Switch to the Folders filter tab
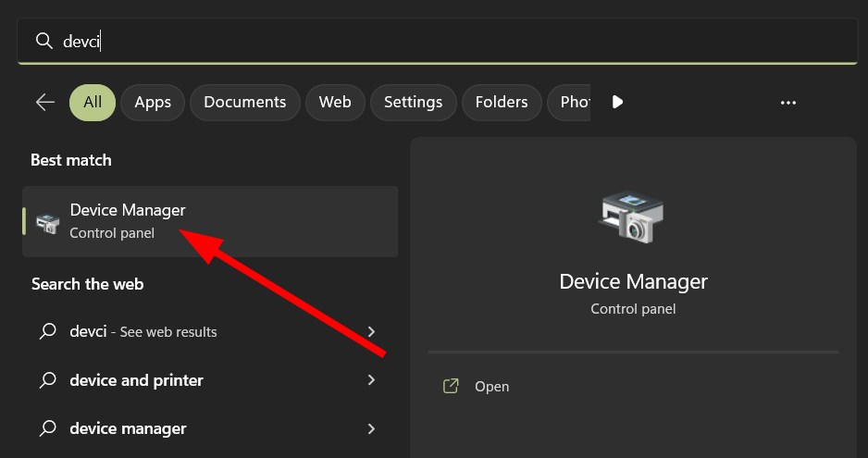The width and height of the screenshot is (868, 458). pyautogui.click(x=502, y=103)
